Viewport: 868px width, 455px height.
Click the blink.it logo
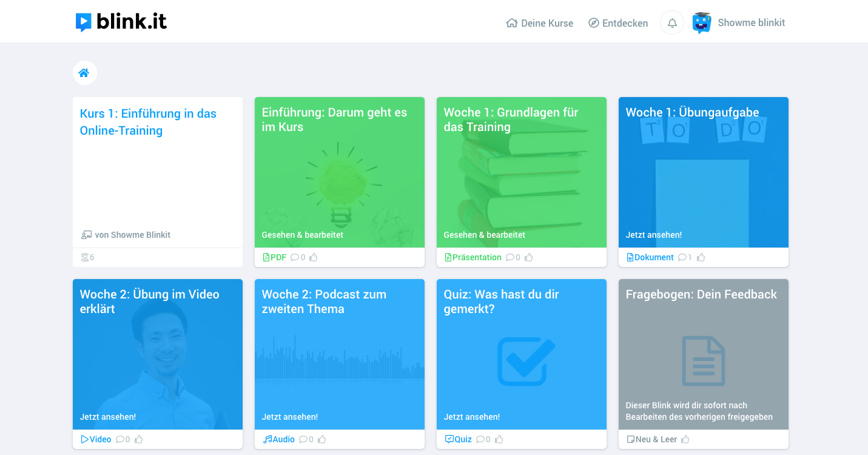point(121,22)
